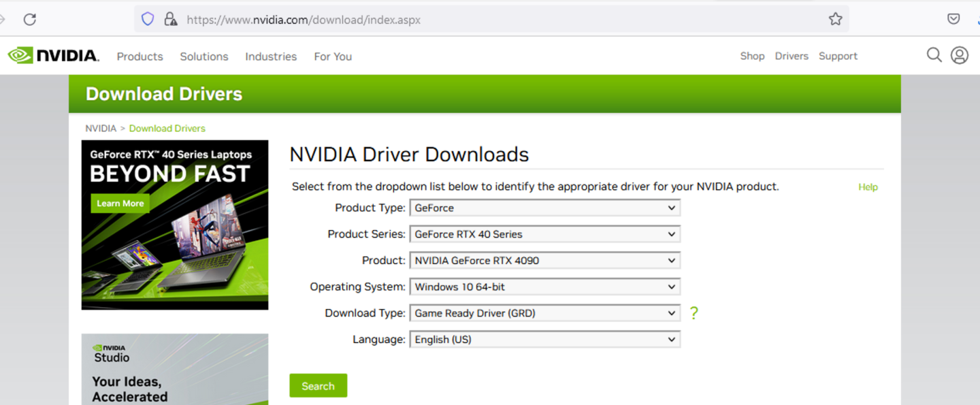
Task: Click the NVIDIA breadcrumb link
Action: point(101,128)
